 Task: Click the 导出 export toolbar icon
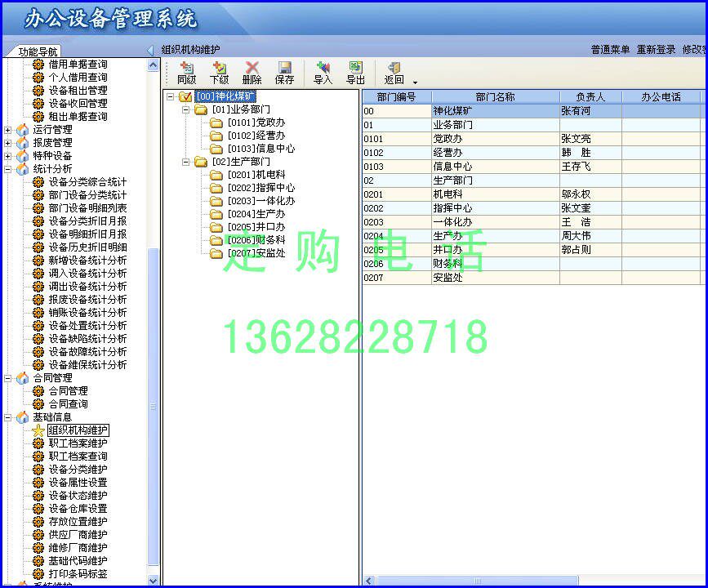[355, 69]
